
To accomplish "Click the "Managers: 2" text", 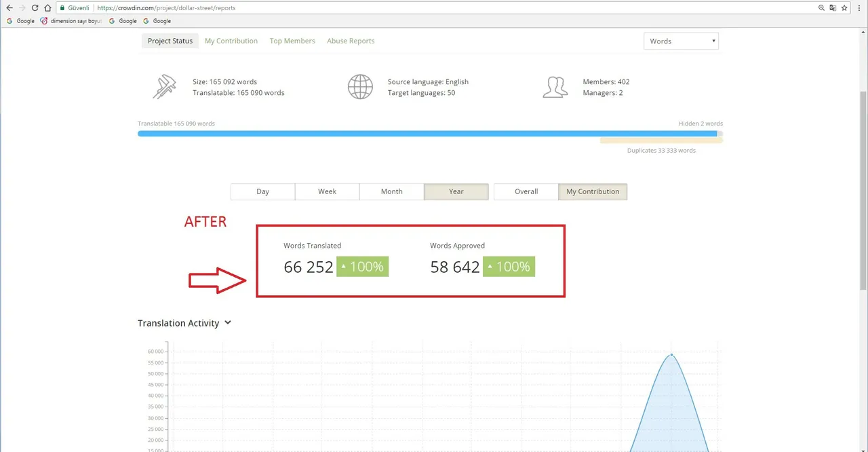I will pyautogui.click(x=602, y=93).
